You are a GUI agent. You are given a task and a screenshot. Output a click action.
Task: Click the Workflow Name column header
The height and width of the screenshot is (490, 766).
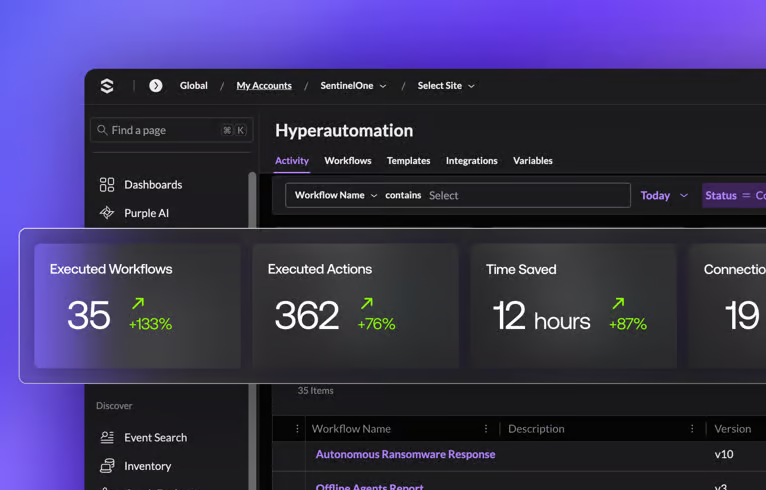pos(351,428)
